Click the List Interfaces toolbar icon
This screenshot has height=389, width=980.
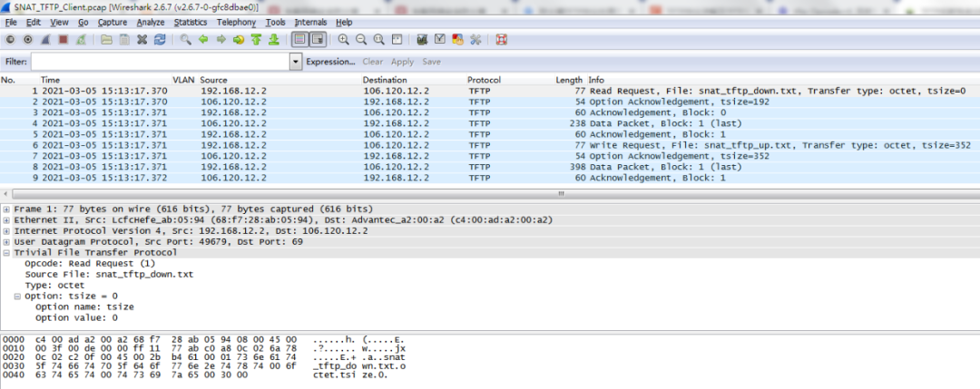(x=10, y=39)
